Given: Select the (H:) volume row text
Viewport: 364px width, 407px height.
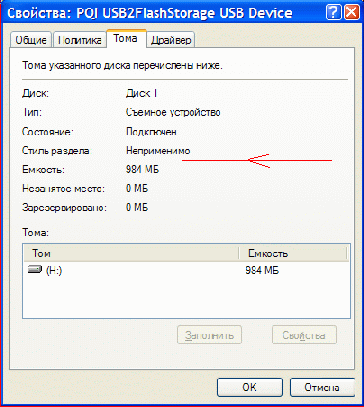Looking at the screenshot, I should click(54, 270).
